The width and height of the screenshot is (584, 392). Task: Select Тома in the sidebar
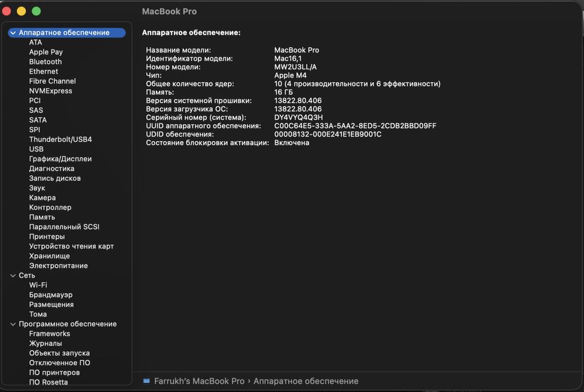pyautogui.click(x=37, y=314)
